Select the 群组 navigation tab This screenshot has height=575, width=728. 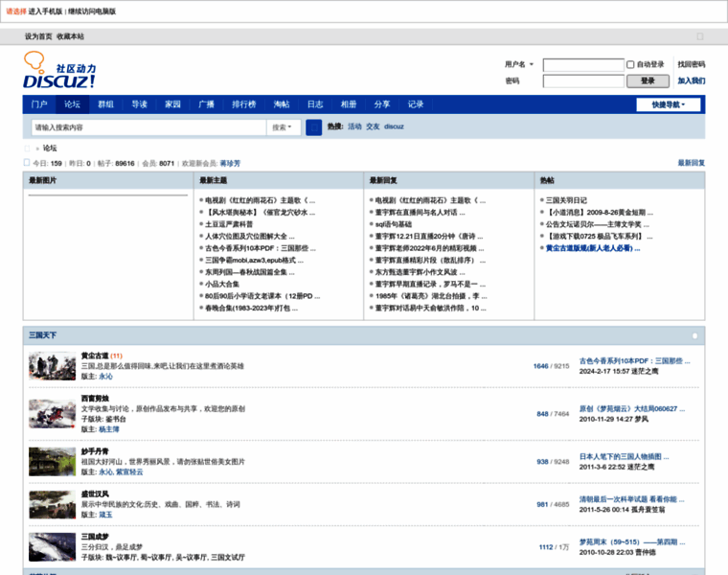coord(105,104)
